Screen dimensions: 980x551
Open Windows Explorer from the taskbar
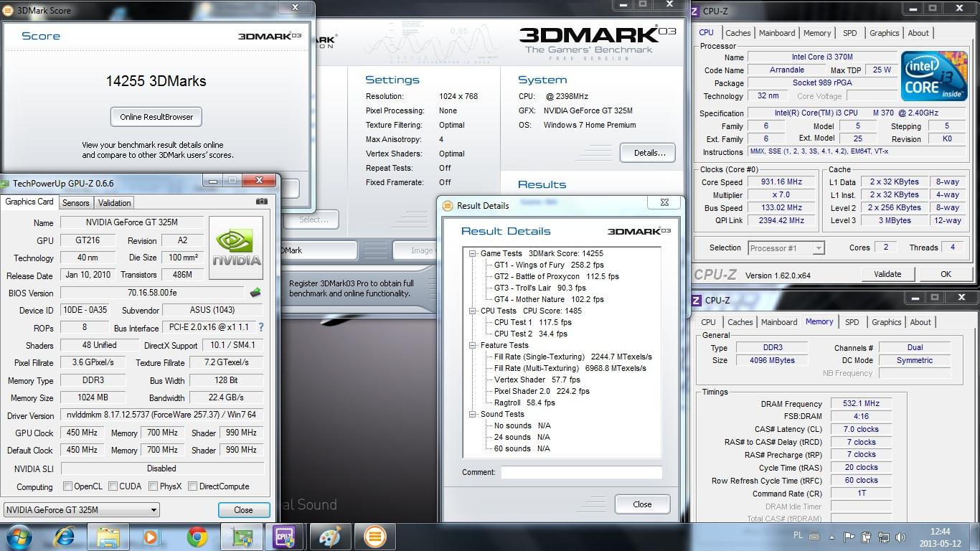(x=108, y=536)
